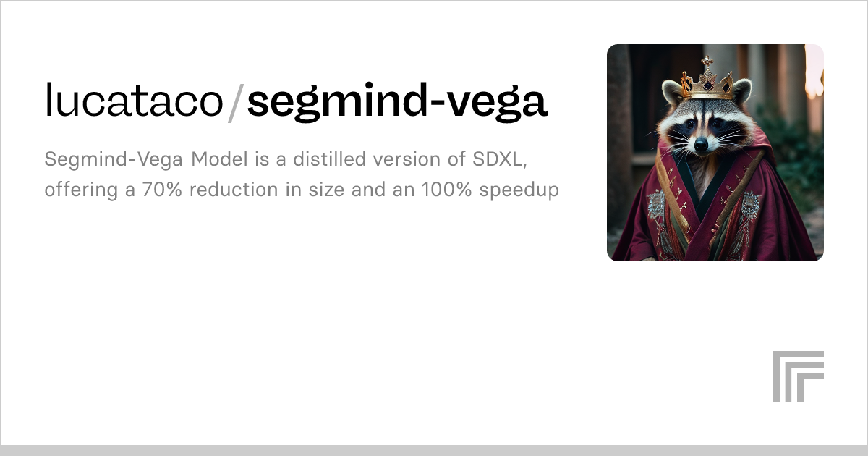The width and height of the screenshot is (868, 456).
Task: Click the Replicate logo icon
Action: pyautogui.click(x=799, y=376)
